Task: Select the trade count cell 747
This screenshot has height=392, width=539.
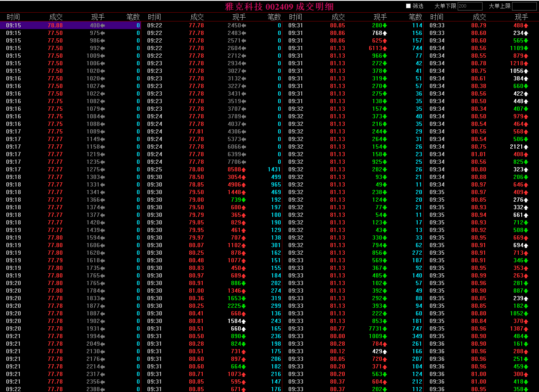Action: pyautogui.click(x=417, y=328)
